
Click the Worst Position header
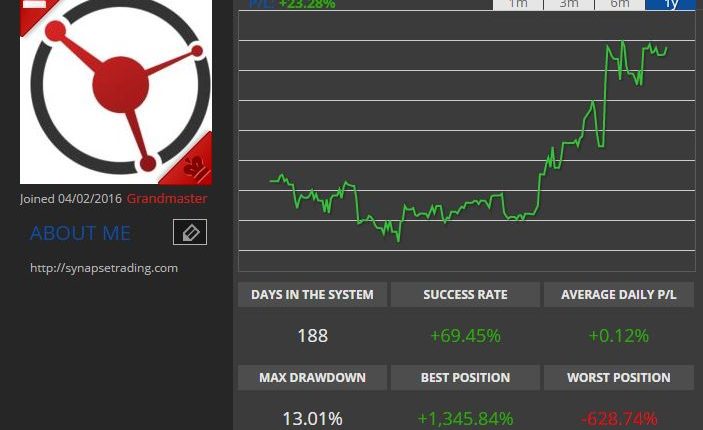619,378
